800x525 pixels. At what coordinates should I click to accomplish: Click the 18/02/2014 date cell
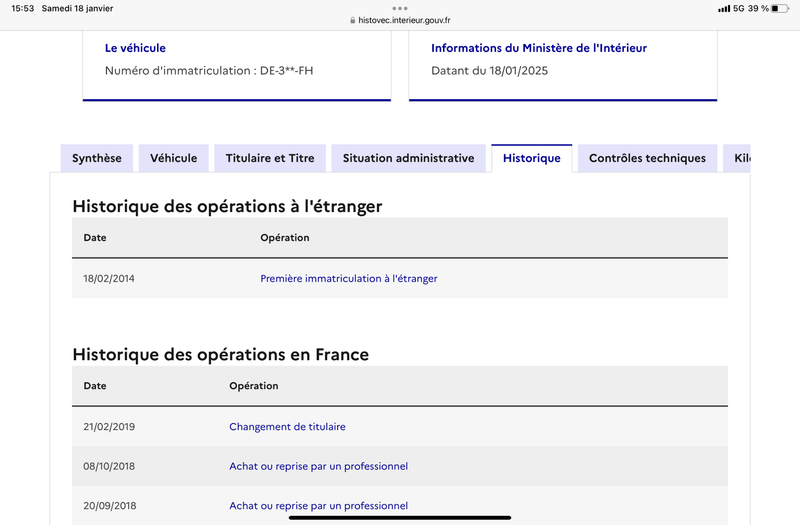pos(109,279)
